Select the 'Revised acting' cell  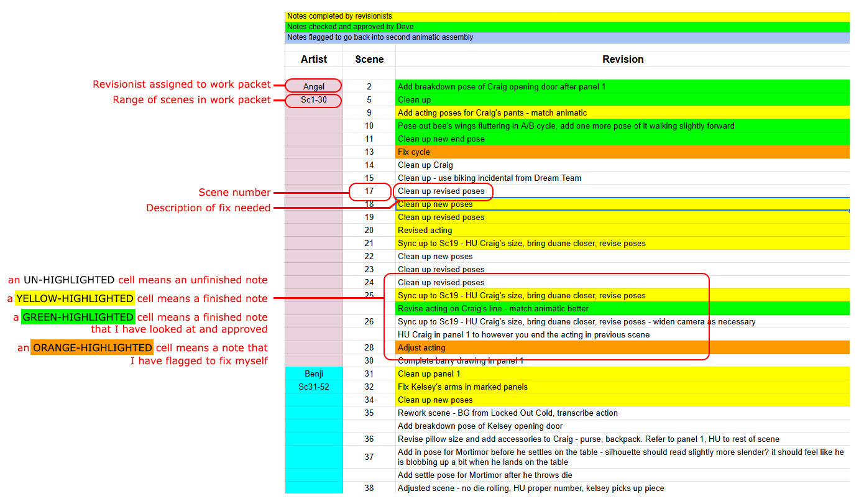pos(623,230)
